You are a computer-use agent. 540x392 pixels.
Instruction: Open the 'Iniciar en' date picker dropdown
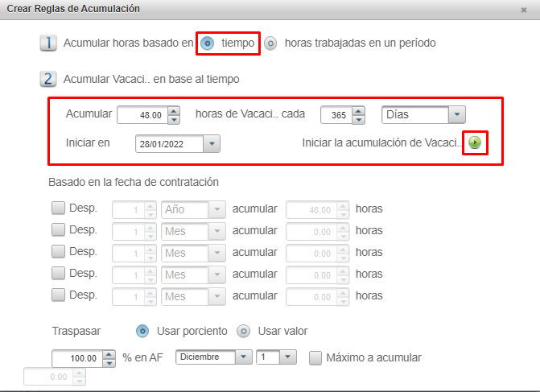pyautogui.click(x=212, y=143)
